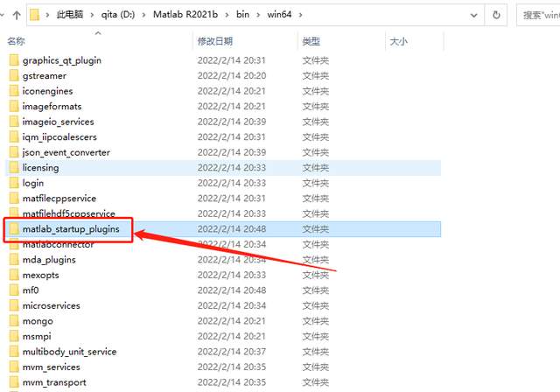Go to Matlab R2021b breadcrumb segment
This screenshot has width=560, height=392.
click(185, 15)
